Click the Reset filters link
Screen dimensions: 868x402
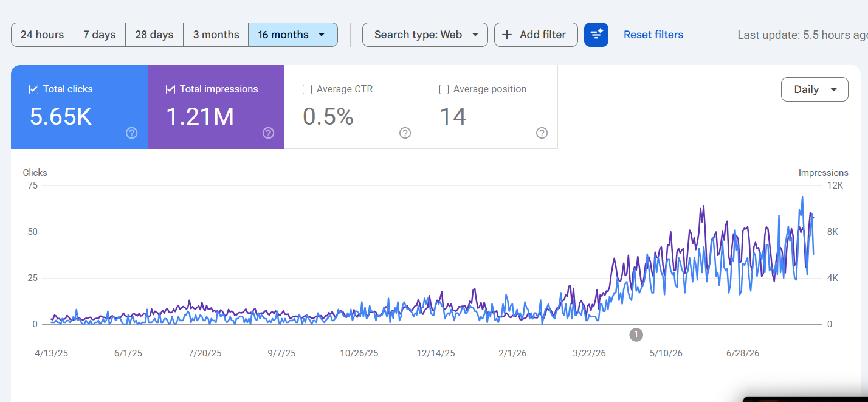653,35
